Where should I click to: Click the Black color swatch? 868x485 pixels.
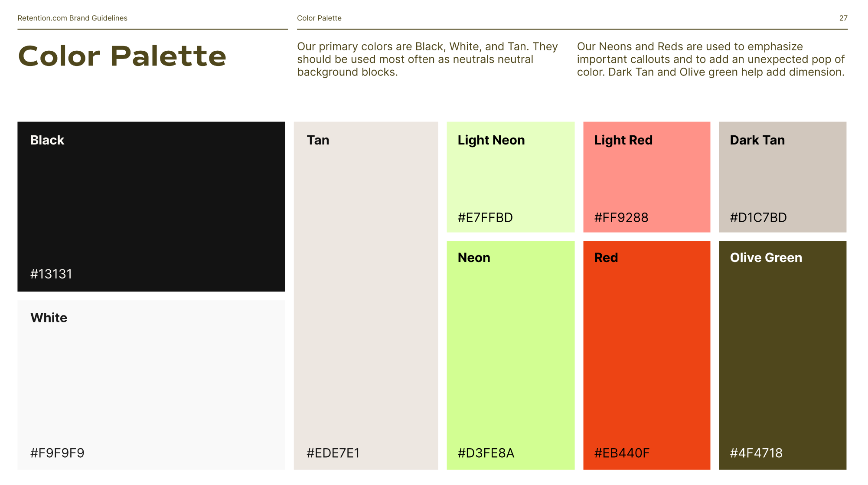(x=151, y=206)
